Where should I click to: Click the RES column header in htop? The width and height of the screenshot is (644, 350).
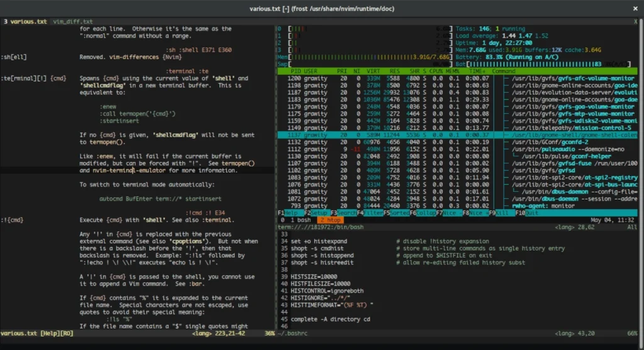click(395, 71)
